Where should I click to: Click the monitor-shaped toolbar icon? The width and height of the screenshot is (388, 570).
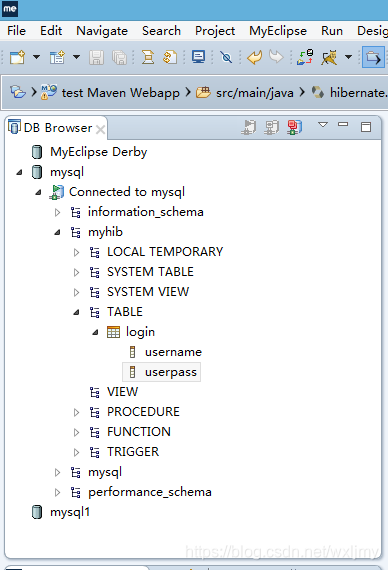[x=199, y=57]
